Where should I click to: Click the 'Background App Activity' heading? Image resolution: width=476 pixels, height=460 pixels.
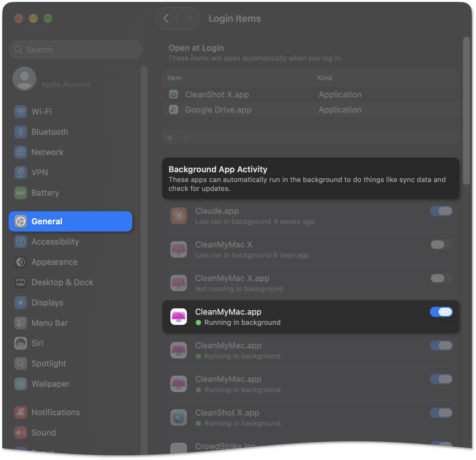coord(218,169)
